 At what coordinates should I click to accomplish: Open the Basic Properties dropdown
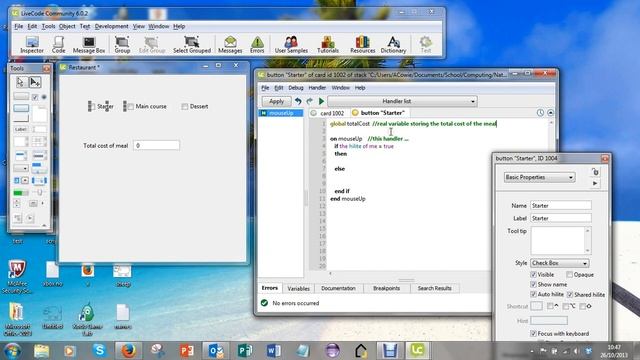pyautogui.click(x=539, y=177)
